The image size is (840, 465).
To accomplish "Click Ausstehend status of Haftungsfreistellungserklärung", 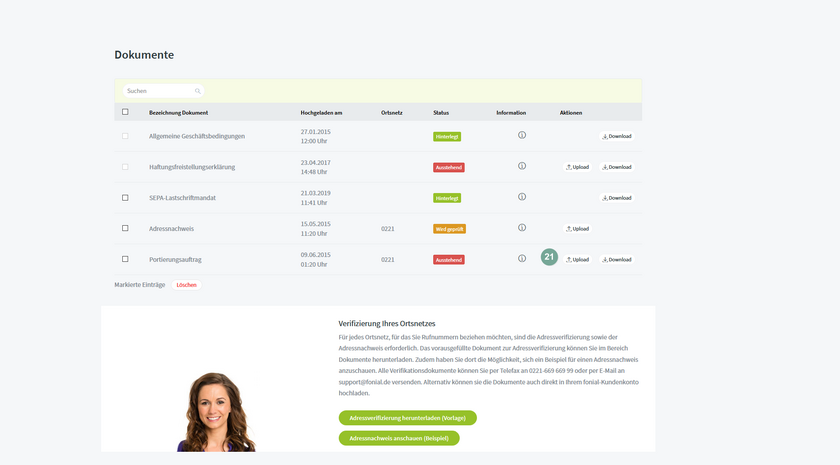I will tap(449, 167).
